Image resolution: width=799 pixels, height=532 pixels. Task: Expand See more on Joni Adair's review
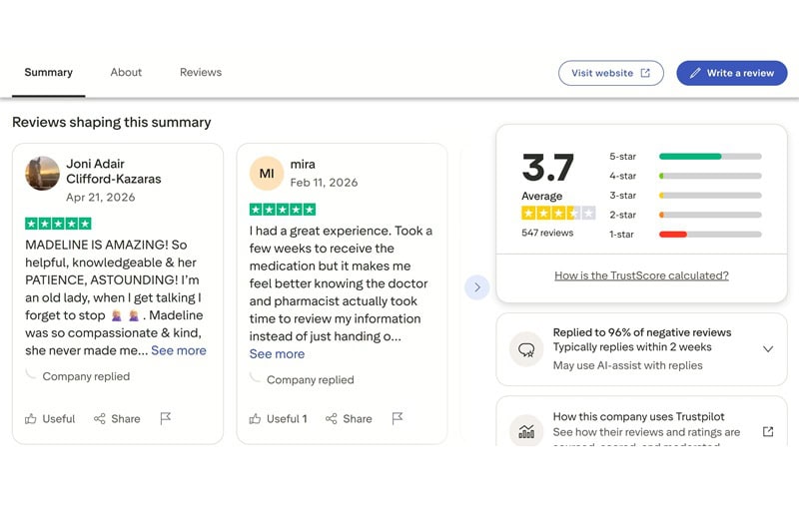coord(179,350)
